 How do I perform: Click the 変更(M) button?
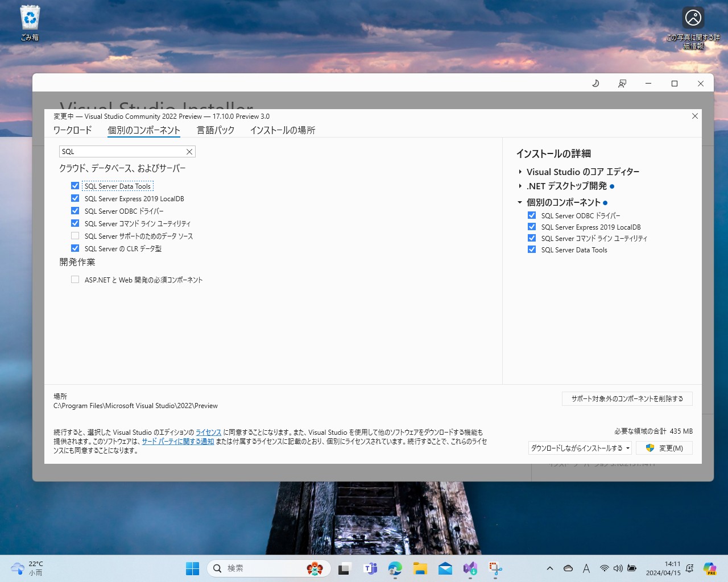coord(664,448)
